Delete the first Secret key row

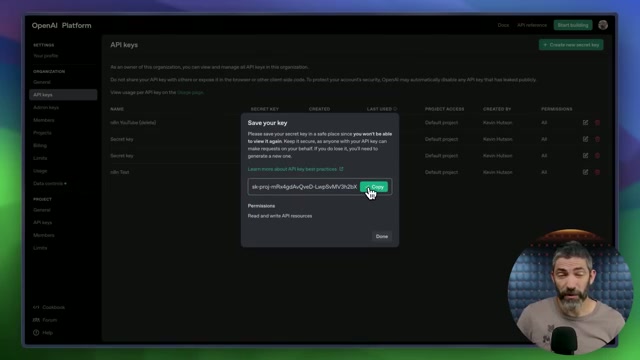click(597, 139)
